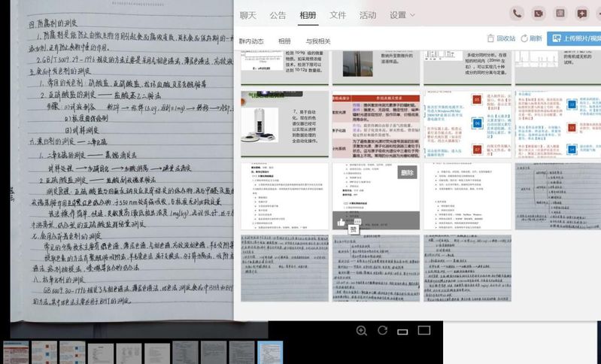Open the slide thumbnail with steps 05 06 07
This screenshot has height=364, width=601.
point(468,124)
